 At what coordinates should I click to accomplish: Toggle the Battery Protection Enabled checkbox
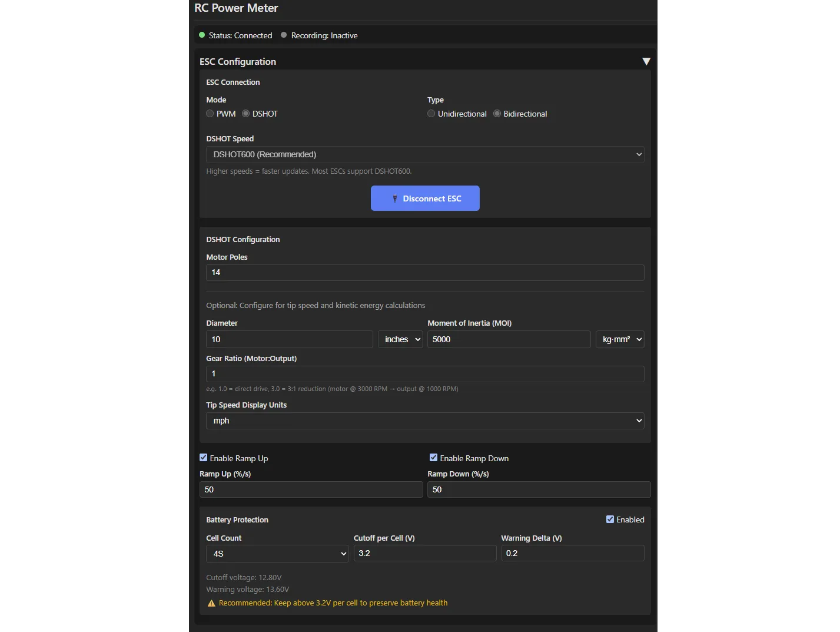coord(610,519)
